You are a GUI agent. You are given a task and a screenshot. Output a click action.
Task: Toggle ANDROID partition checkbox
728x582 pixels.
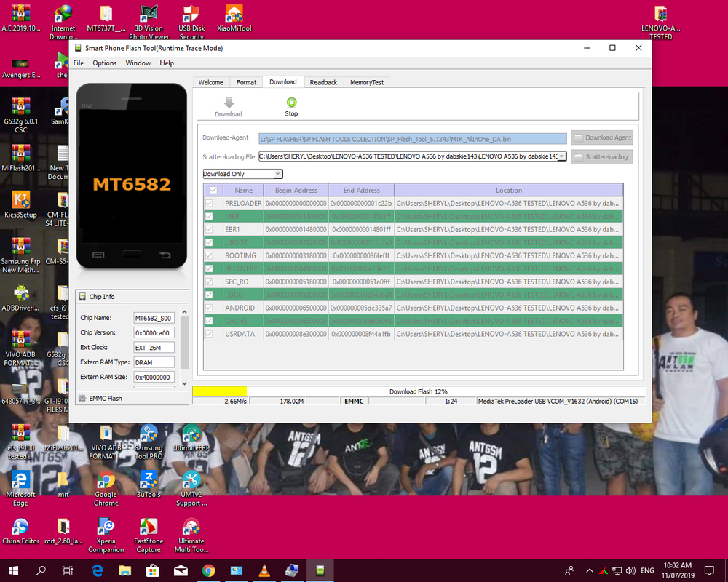[209, 308]
